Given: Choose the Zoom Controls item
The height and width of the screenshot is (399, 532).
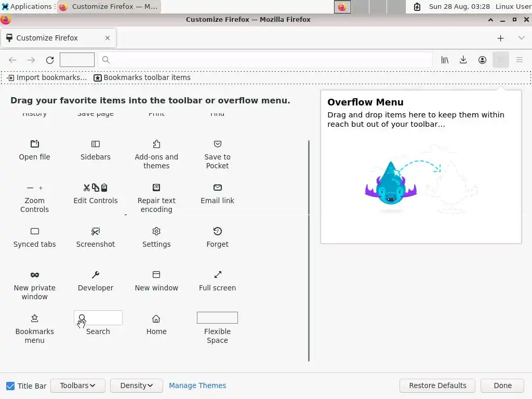Looking at the screenshot, I should 35,198.
